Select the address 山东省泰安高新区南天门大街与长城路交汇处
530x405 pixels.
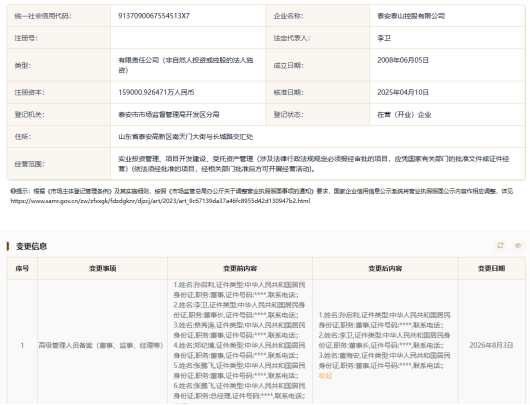186,137
